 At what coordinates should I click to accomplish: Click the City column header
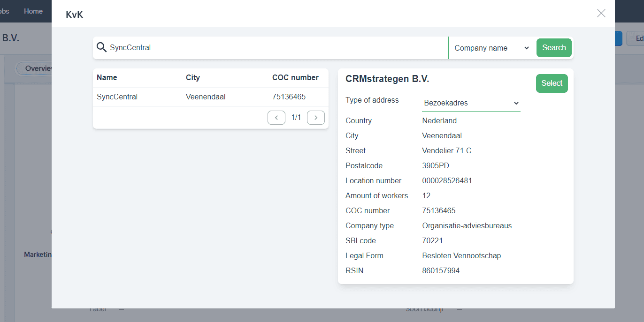point(193,78)
